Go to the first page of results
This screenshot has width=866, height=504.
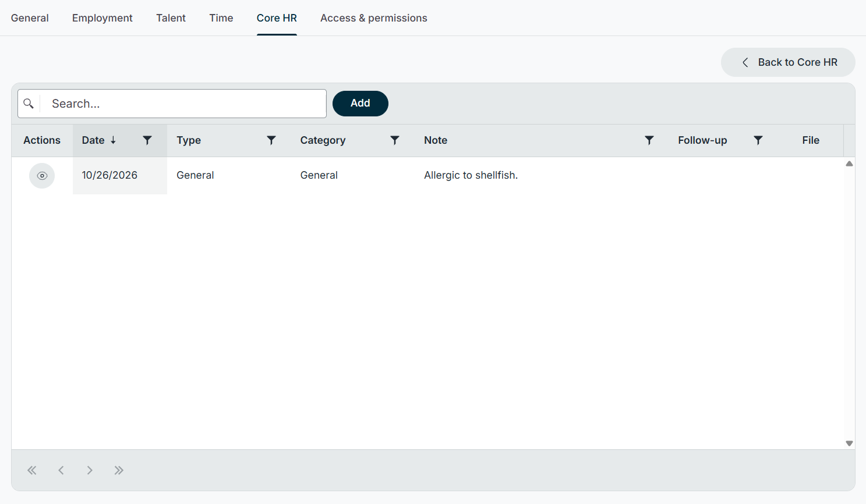pos(32,470)
